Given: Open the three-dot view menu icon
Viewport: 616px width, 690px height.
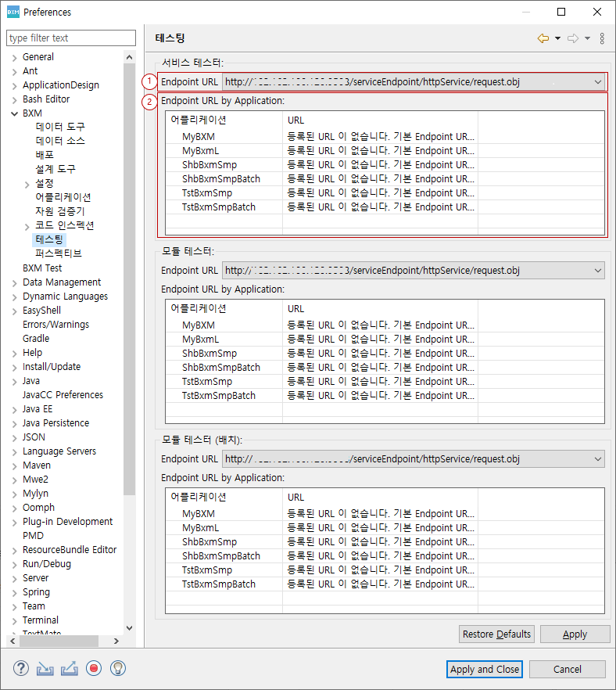Looking at the screenshot, I should 602,38.
